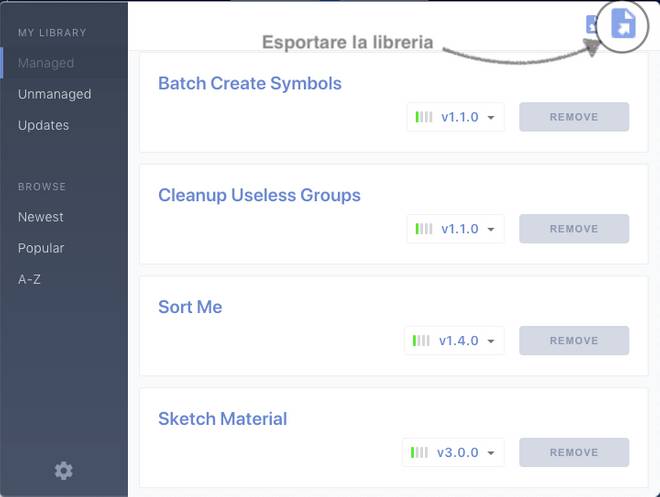The image size is (660, 497).
Task: Browse plugins A-Z
Action: click(x=29, y=279)
